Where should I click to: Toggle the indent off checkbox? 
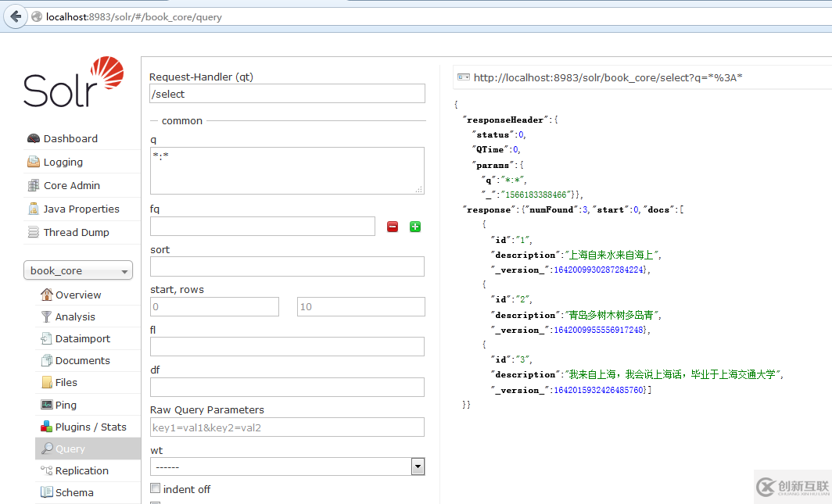pos(155,488)
